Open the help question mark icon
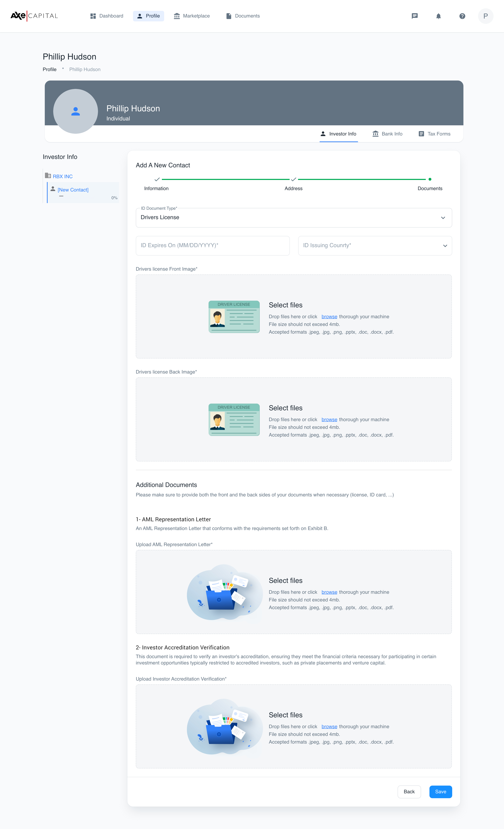 pos(462,16)
